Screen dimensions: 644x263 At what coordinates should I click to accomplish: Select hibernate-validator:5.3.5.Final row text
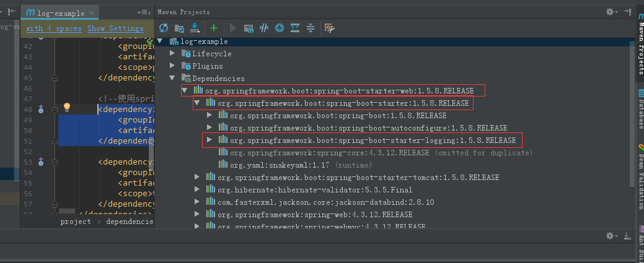315,190
